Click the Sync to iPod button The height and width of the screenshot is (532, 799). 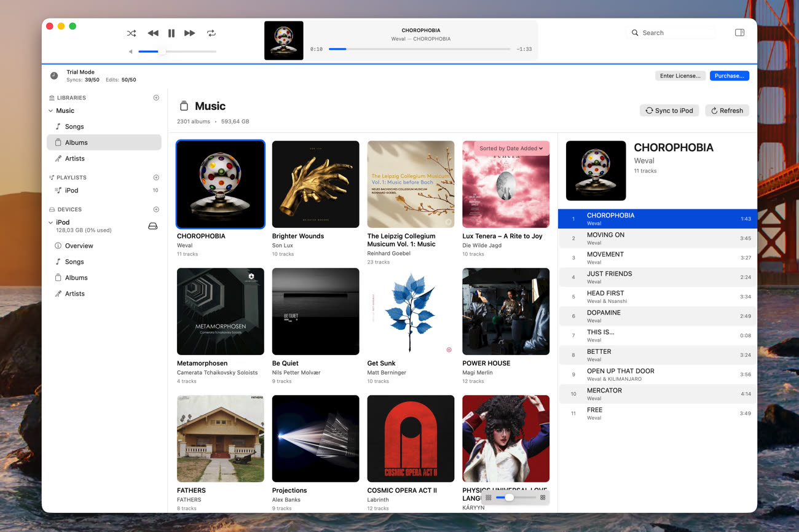(669, 111)
